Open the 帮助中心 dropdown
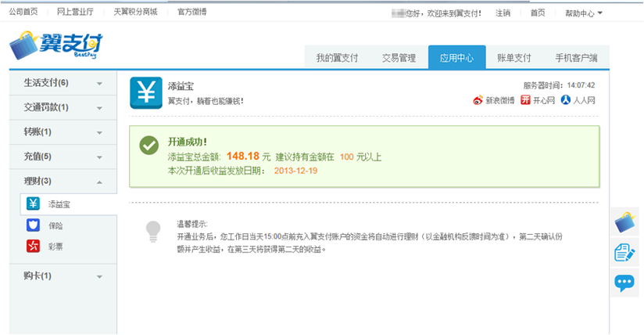The height and width of the screenshot is (335, 644). pos(584,13)
